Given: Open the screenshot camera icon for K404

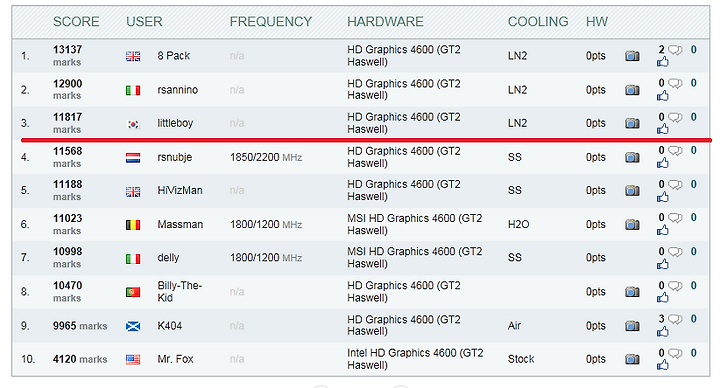Looking at the screenshot, I should coord(632,326).
